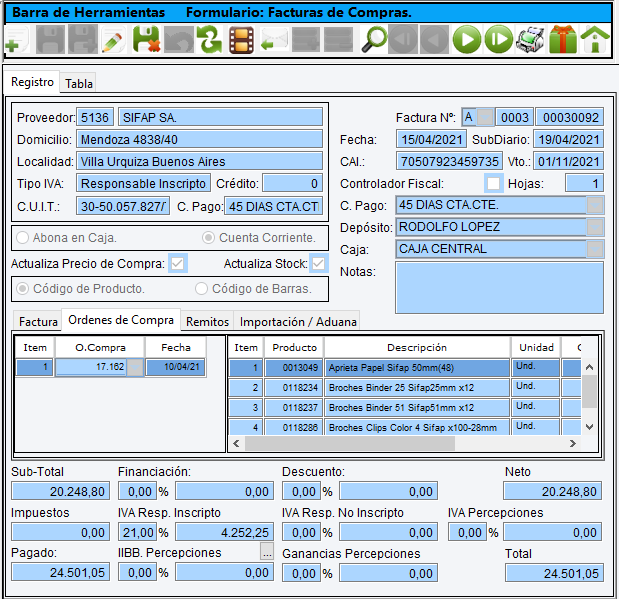The image size is (619, 599).
Task: Check the Controlador Fiscal checkbox
Action: pos(493,183)
